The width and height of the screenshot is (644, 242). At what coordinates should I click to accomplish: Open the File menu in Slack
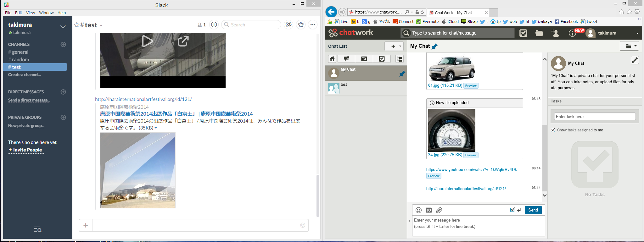point(8,13)
